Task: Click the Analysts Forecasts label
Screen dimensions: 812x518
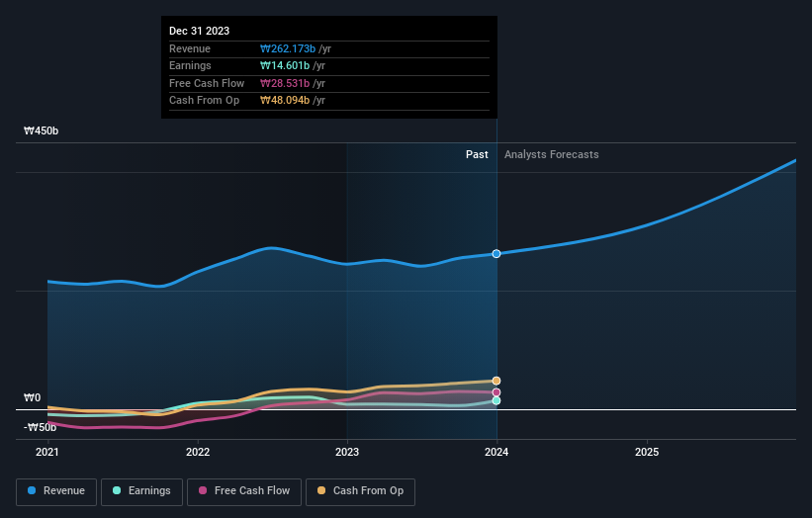Action: click(x=552, y=155)
